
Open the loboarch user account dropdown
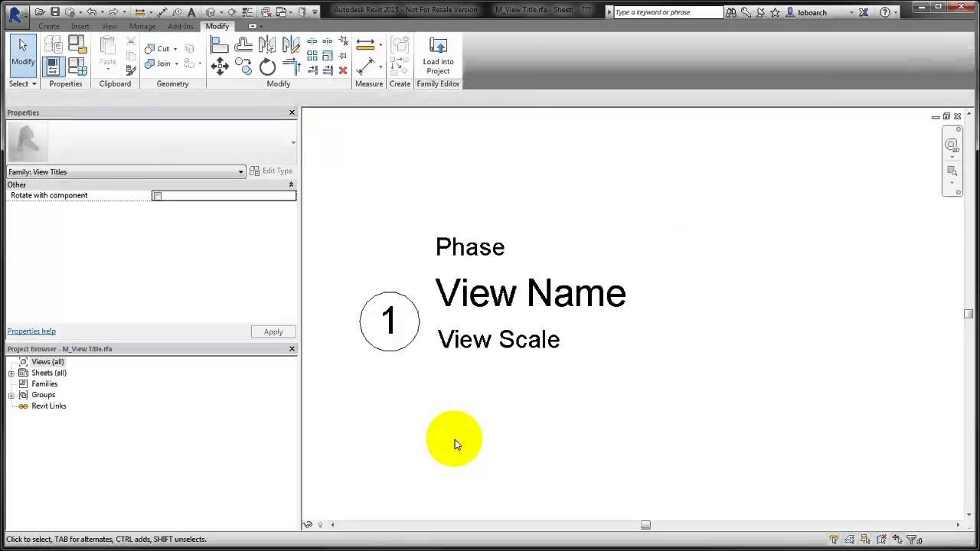[851, 13]
